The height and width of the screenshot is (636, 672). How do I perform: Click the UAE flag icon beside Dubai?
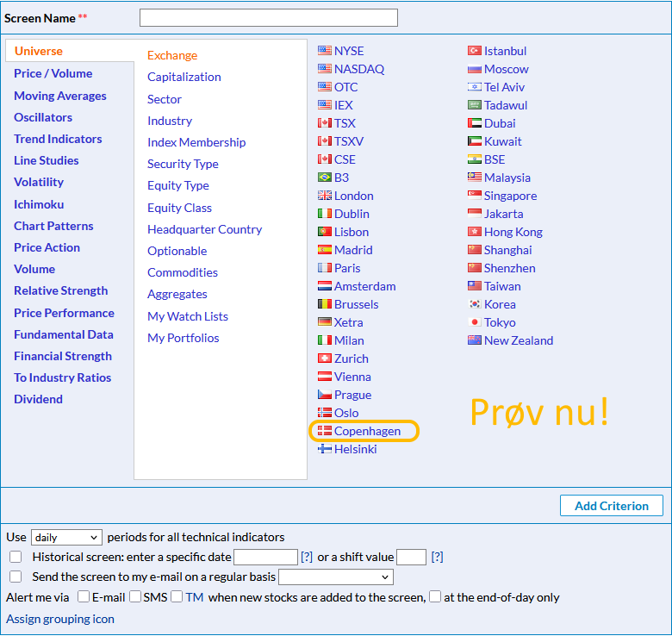pos(475,123)
